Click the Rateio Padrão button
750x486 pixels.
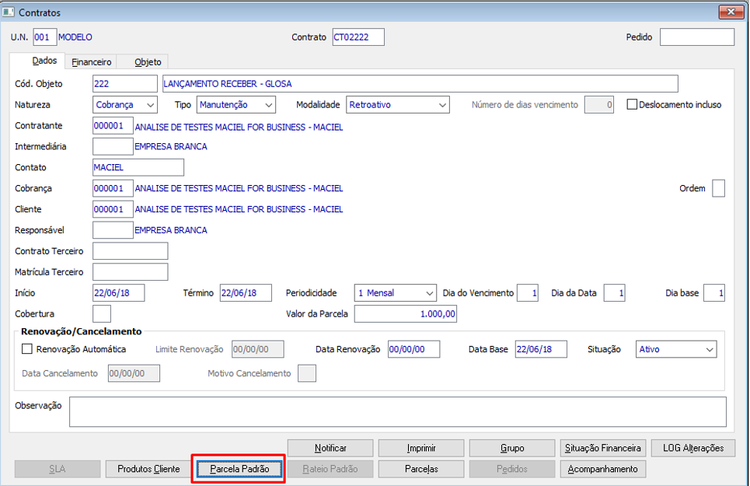pyautogui.click(x=330, y=469)
